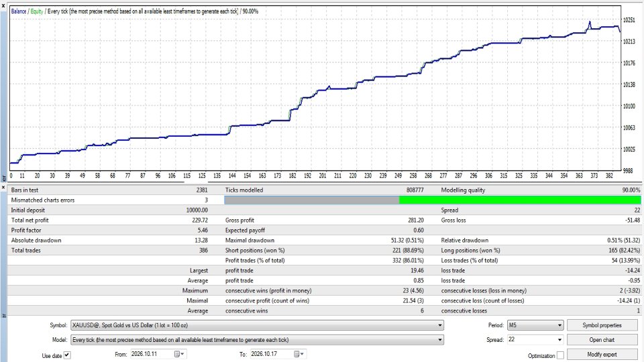Select the Bars in test value 2381
This screenshot has width=644, height=362.
pos(202,190)
